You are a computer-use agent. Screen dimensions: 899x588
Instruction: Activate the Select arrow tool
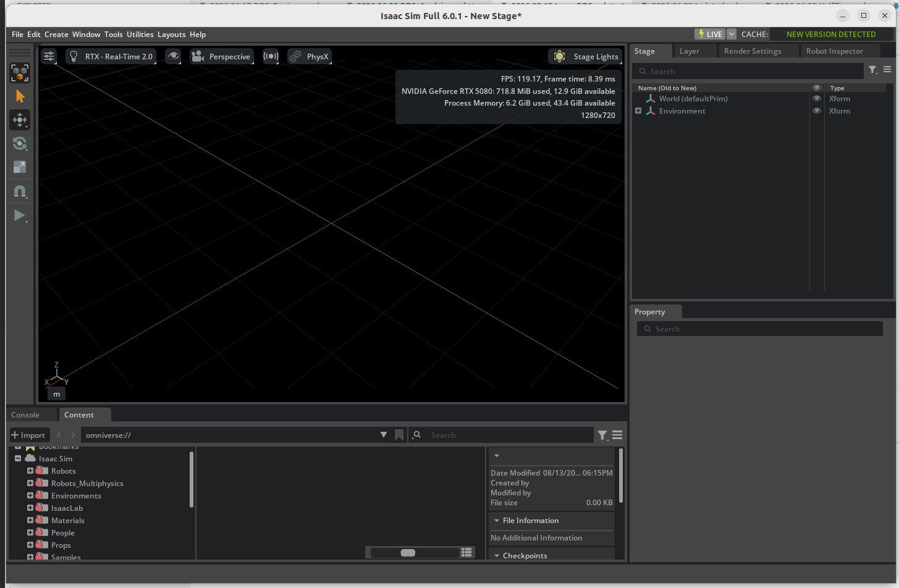tap(20, 96)
